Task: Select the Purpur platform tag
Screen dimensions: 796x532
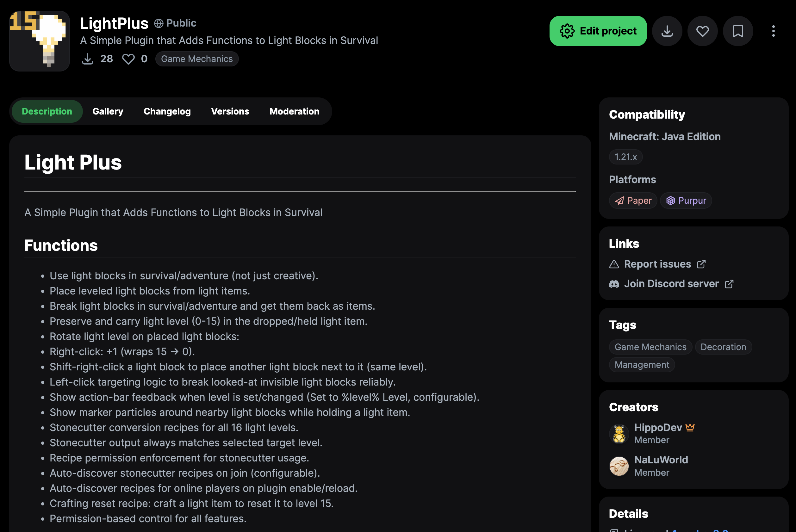Action: coord(686,201)
